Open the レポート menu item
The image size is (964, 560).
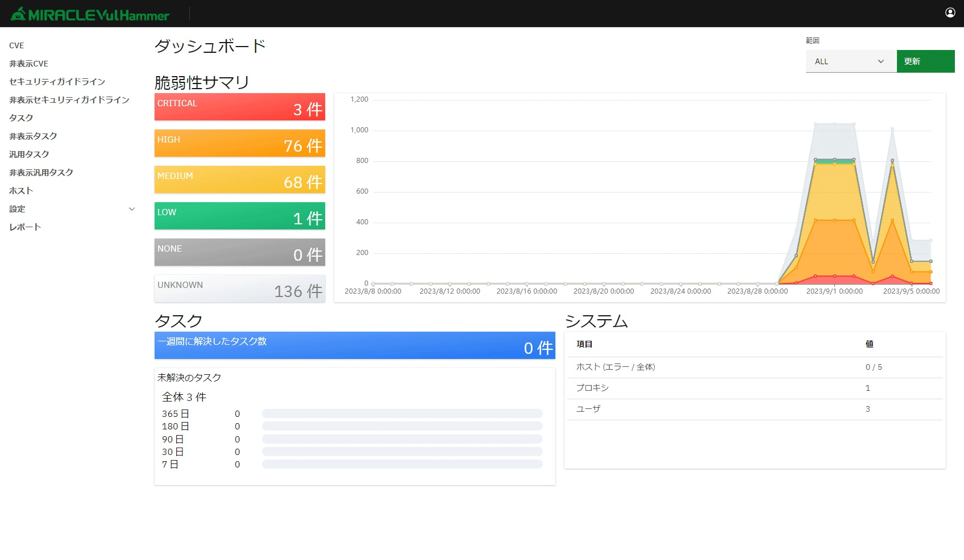[25, 227]
